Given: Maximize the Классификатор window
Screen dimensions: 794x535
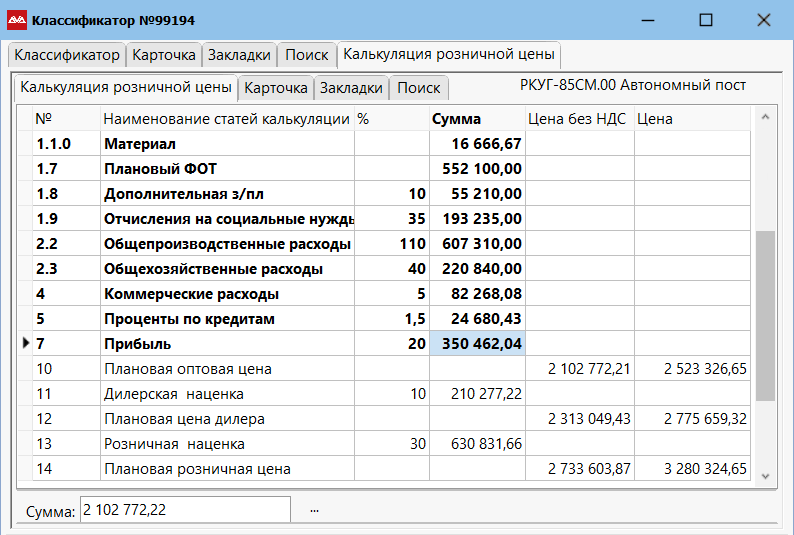Looking at the screenshot, I should [706, 20].
